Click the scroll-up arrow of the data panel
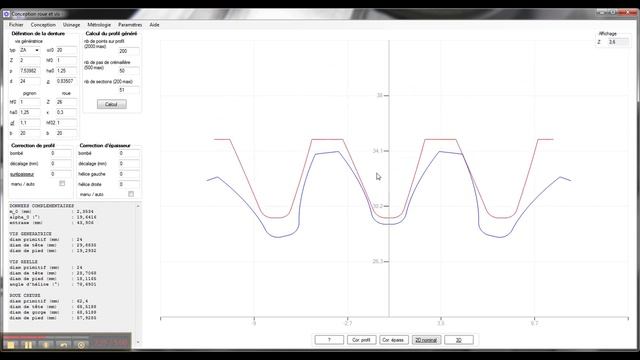640x360 pixels. tap(138, 206)
